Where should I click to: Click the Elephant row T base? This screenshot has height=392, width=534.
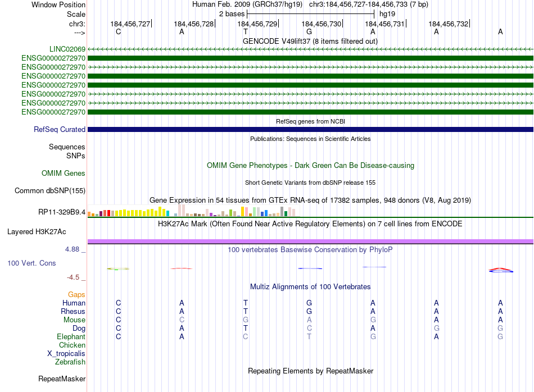309,336
